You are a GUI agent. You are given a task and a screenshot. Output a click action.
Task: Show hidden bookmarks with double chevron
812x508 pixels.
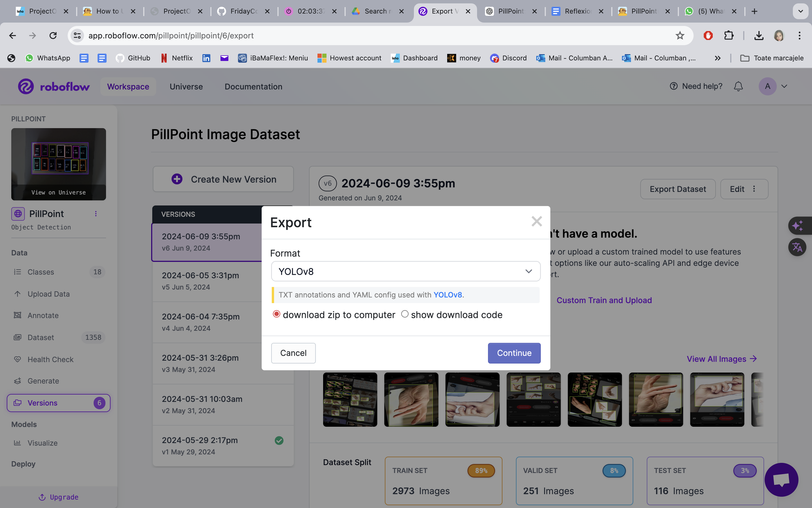click(x=717, y=58)
